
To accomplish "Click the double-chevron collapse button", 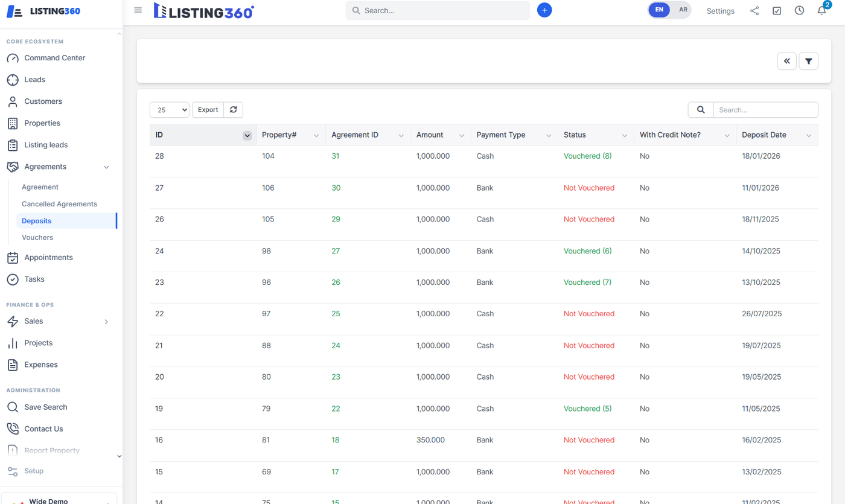I will pos(786,61).
